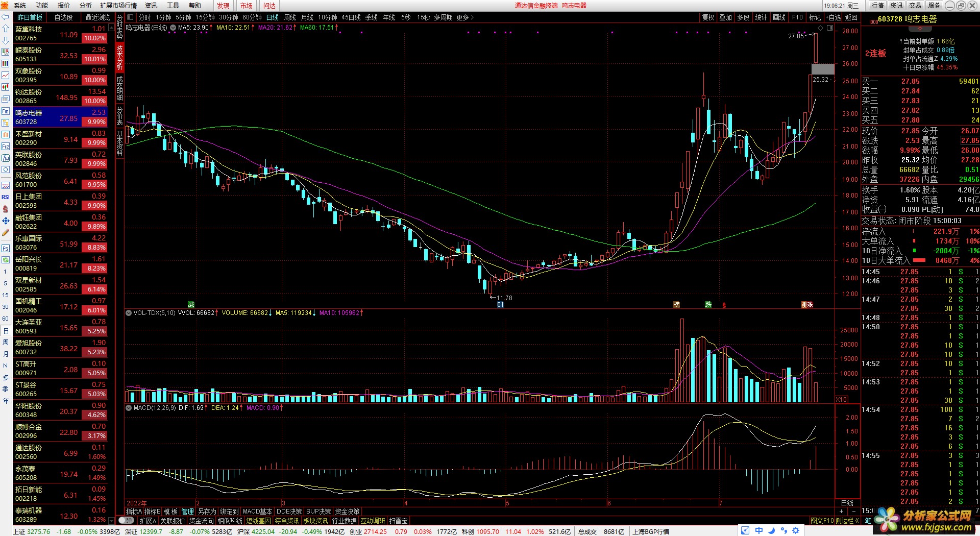The width and height of the screenshot is (980, 536).
Task: Open the candlestick chart icon in sidebar
Action: coord(6,87)
